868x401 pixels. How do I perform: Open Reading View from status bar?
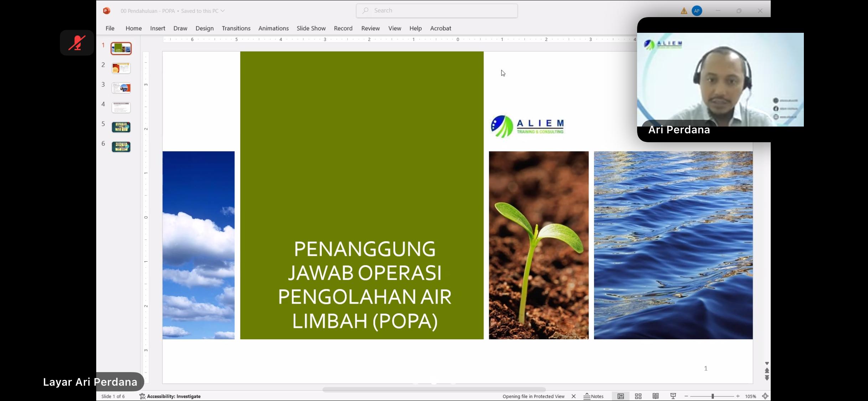tap(655, 396)
